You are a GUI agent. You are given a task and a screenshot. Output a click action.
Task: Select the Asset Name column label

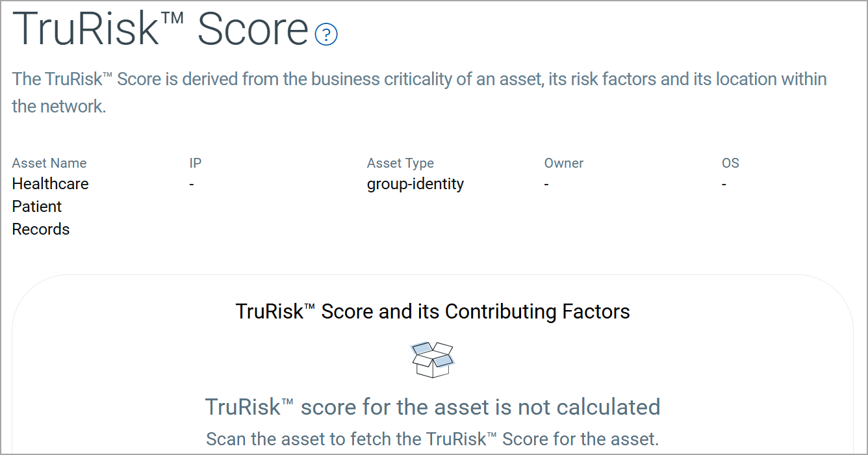coord(49,163)
